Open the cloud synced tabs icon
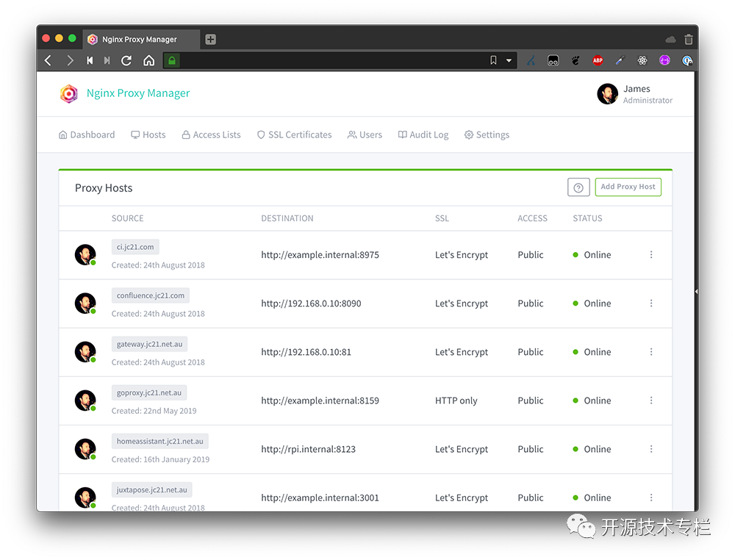Image resolution: width=735 pixels, height=560 pixels. [671, 40]
